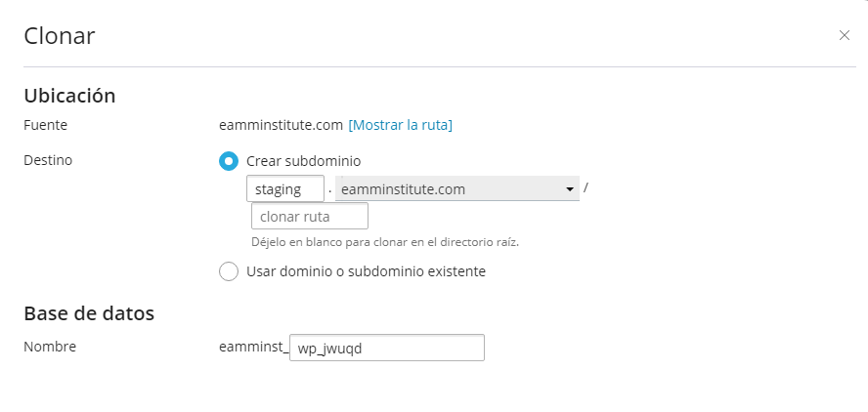
Task: Open the eamminstitute.com domain dropdown
Action: coord(457,189)
